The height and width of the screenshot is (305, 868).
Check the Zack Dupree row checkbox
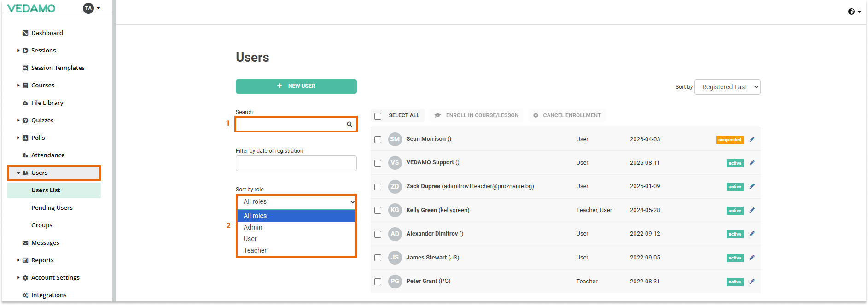[x=378, y=187]
